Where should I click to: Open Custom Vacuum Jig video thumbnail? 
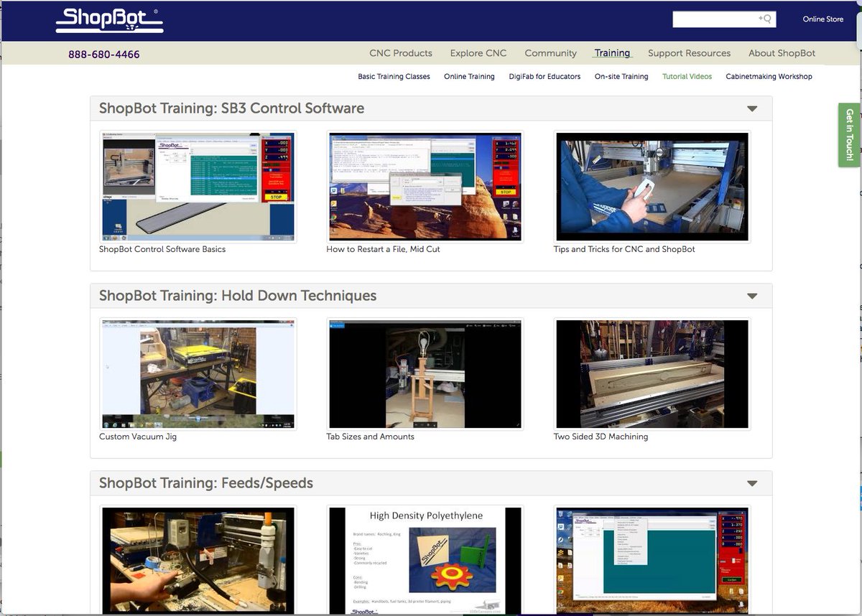click(x=198, y=374)
